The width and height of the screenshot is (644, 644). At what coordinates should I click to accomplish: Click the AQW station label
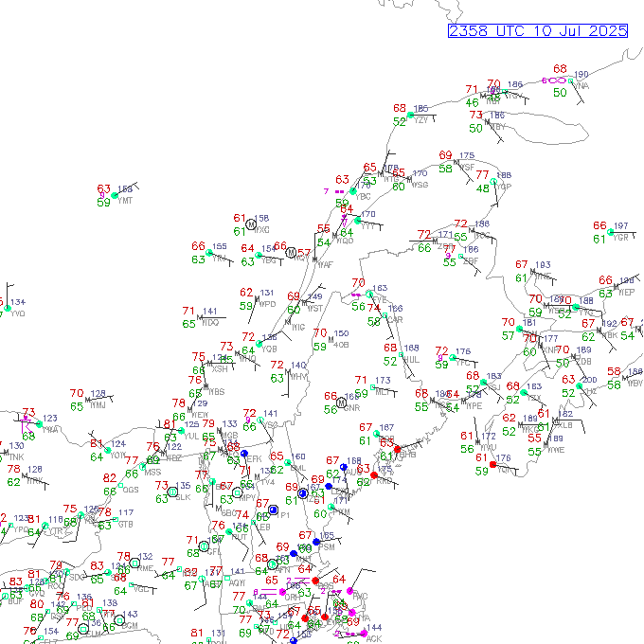pos(238,582)
